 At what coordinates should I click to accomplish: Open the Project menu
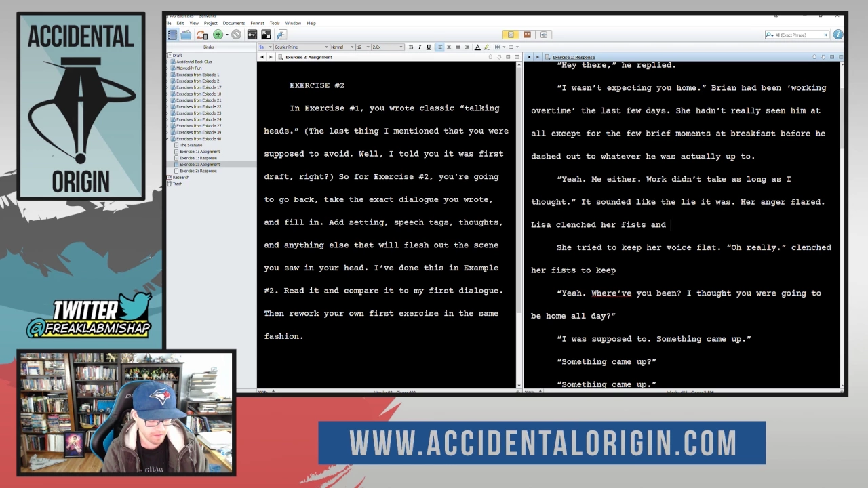click(211, 23)
